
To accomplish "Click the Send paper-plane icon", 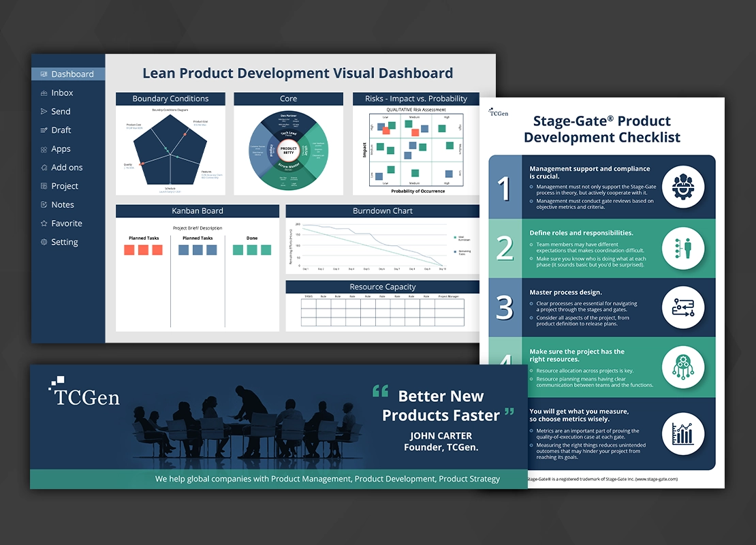I will click(44, 112).
